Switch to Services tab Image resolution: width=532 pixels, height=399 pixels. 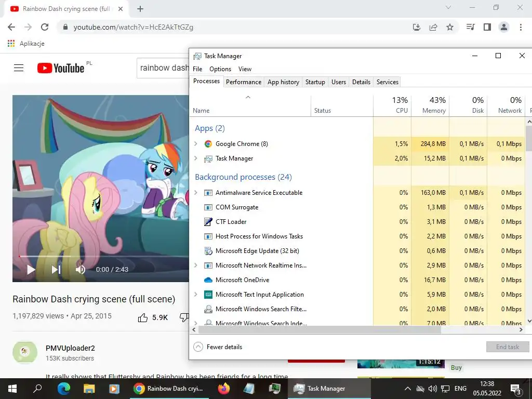click(x=388, y=82)
